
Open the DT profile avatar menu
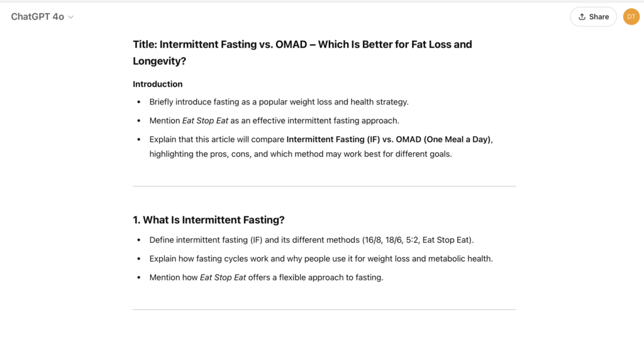pos(631,17)
